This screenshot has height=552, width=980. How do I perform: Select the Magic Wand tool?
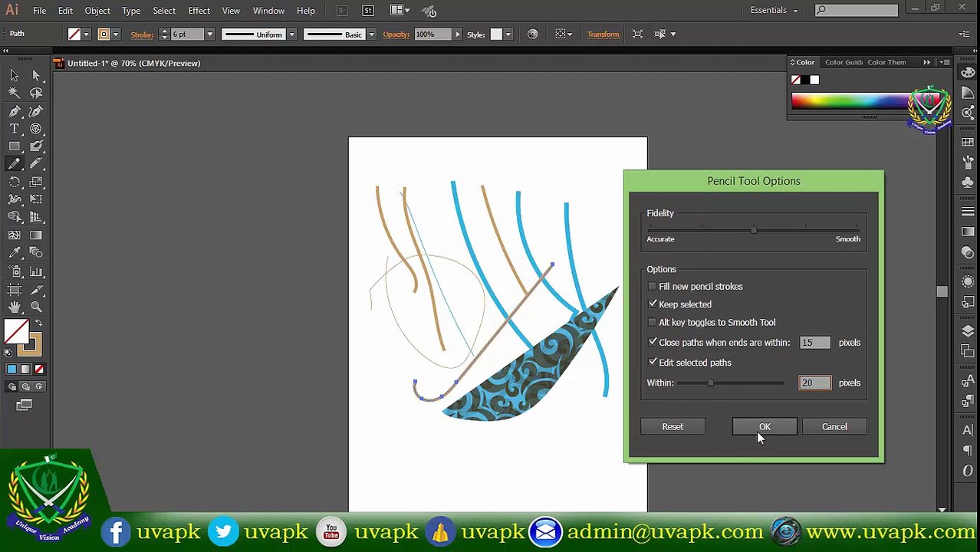coord(15,93)
